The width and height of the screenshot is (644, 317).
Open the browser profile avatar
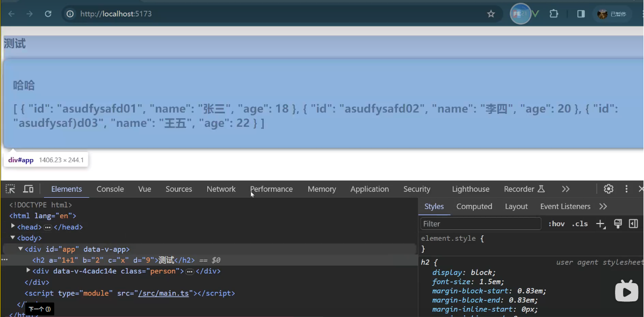[603, 14]
